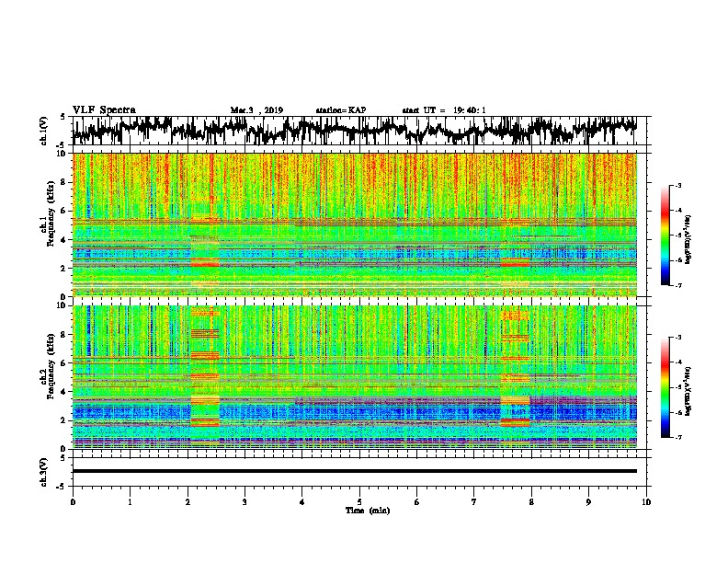Click the red 2 kHz band in ch.1 near minute 7.5
Screen dimensions: 728x563
coord(515,264)
